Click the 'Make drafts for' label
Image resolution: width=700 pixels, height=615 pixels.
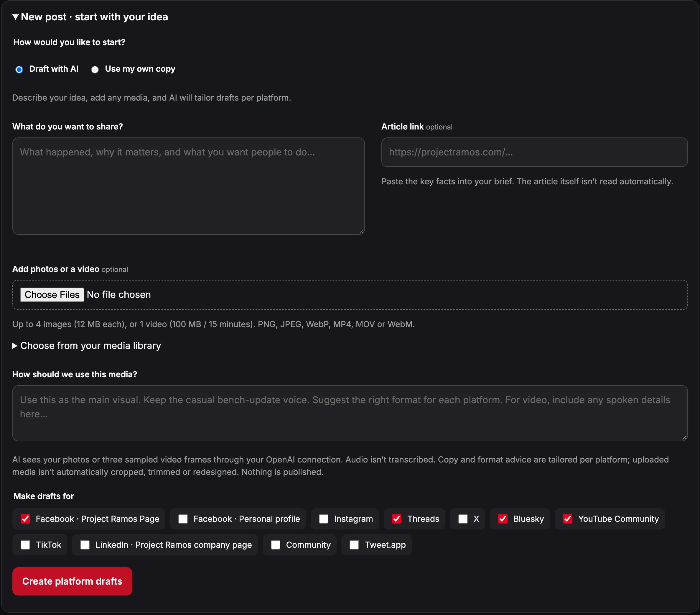coord(44,496)
